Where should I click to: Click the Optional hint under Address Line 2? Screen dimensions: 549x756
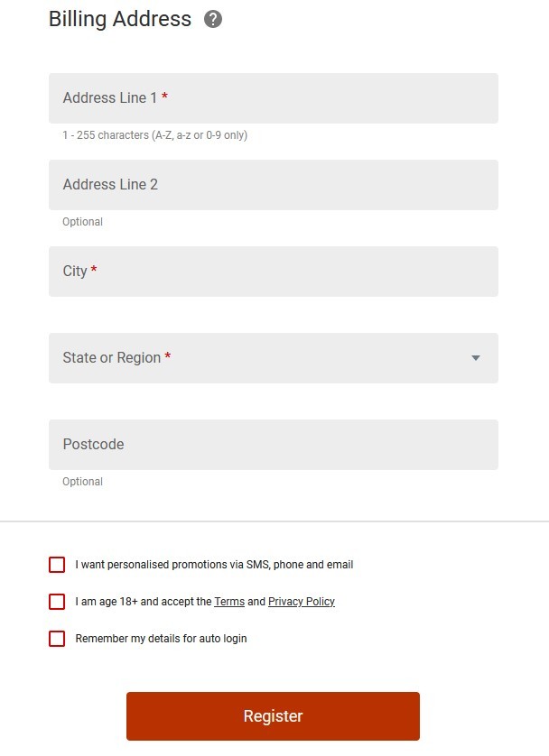pyautogui.click(x=82, y=222)
